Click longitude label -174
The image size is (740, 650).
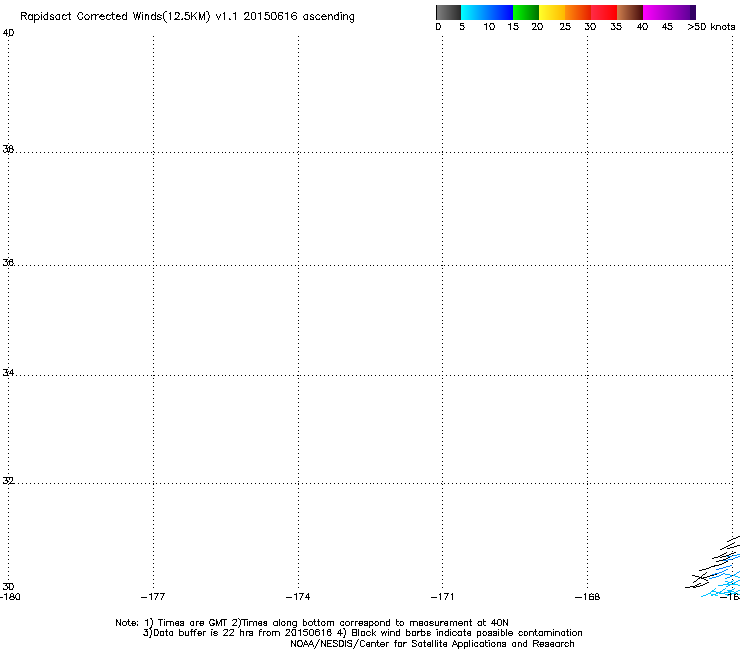[298, 597]
